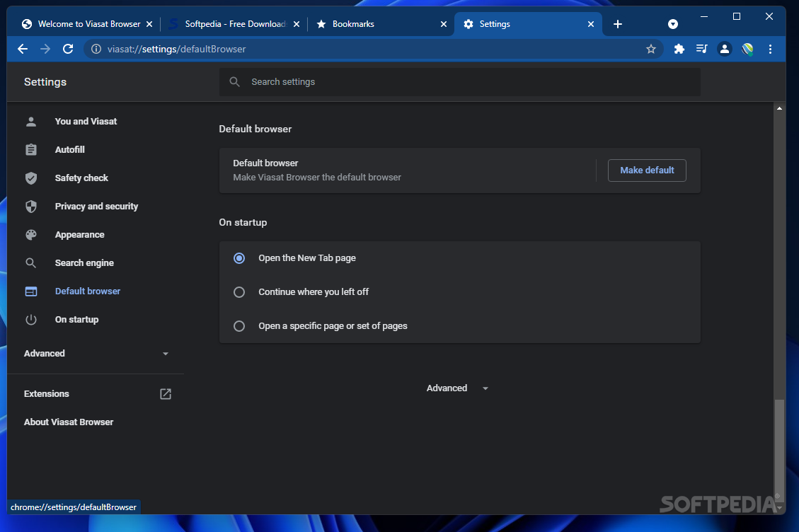Bookmark this page with the star icon
Viewport: 799px width, 532px height.
[x=650, y=49]
